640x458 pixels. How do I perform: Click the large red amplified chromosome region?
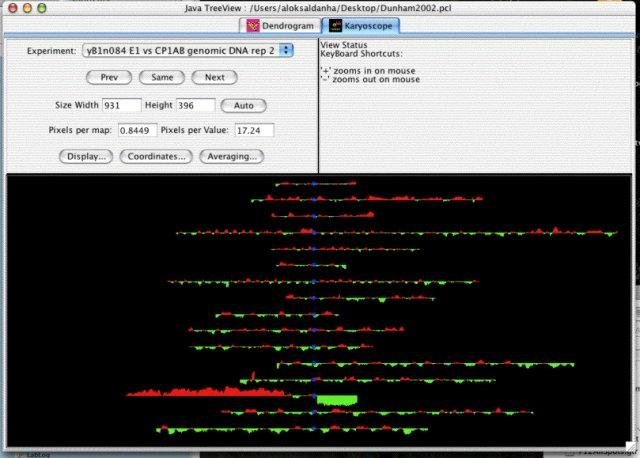point(206,392)
